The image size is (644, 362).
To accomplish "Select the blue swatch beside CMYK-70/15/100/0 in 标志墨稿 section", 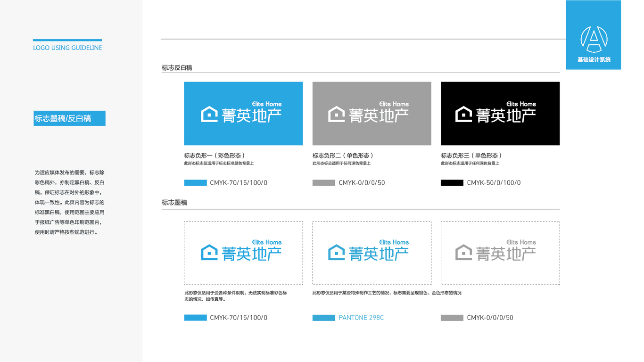I will (195, 318).
